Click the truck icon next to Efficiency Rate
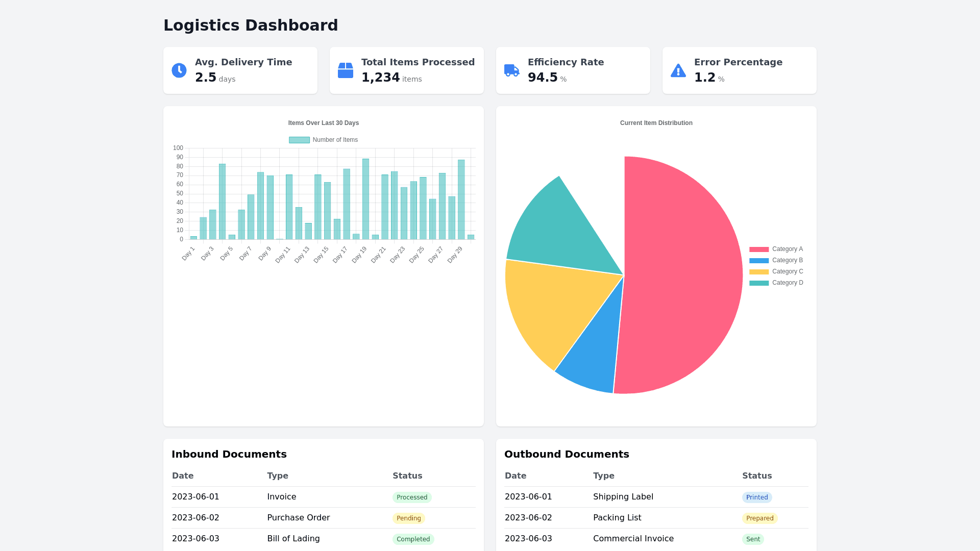The image size is (980, 551). tap(512, 70)
